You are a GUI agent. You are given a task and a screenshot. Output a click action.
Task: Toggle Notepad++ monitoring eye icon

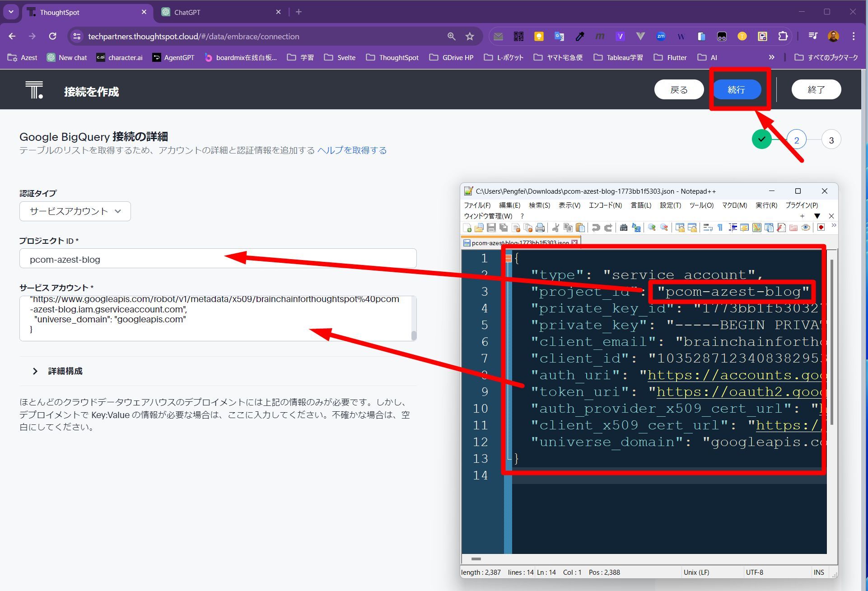[806, 228]
